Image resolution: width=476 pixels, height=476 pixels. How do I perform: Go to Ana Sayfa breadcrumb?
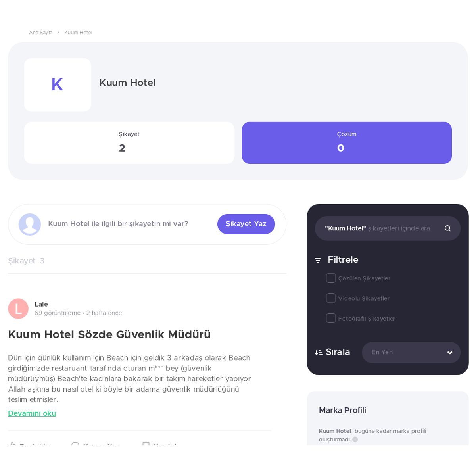tap(40, 33)
